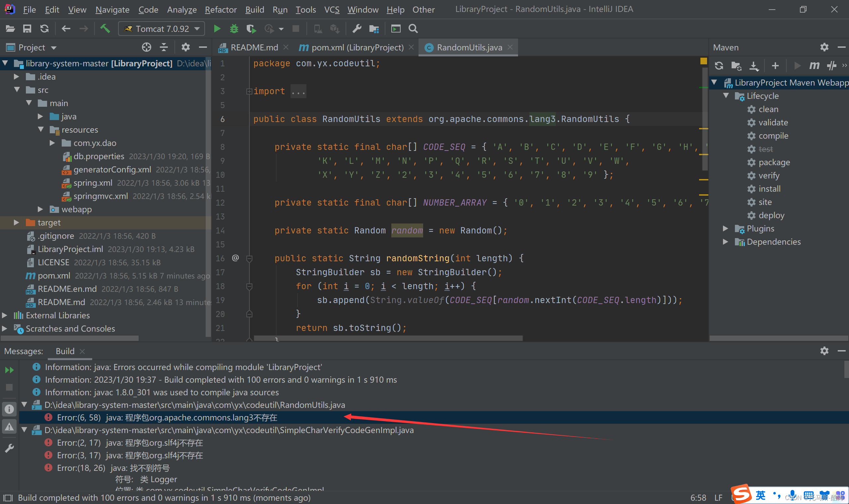849x504 pixels.
Task: Click the Debug bug icon
Action: click(x=234, y=29)
